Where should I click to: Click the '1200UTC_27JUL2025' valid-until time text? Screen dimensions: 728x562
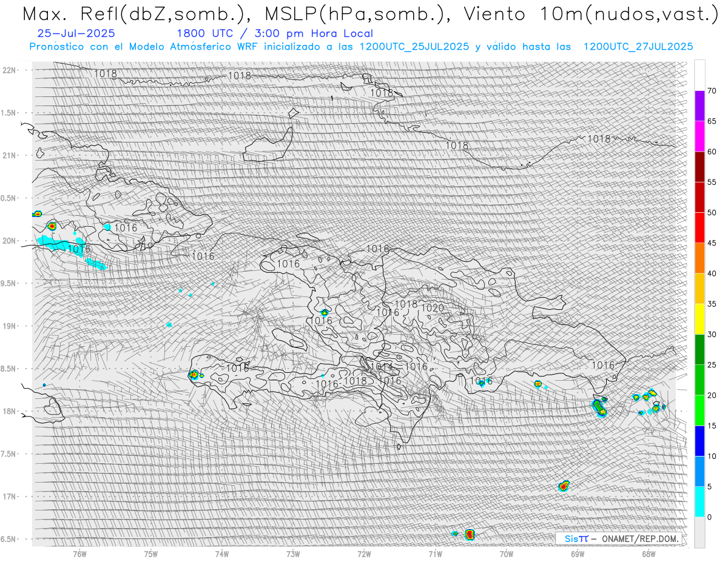tap(638, 47)
